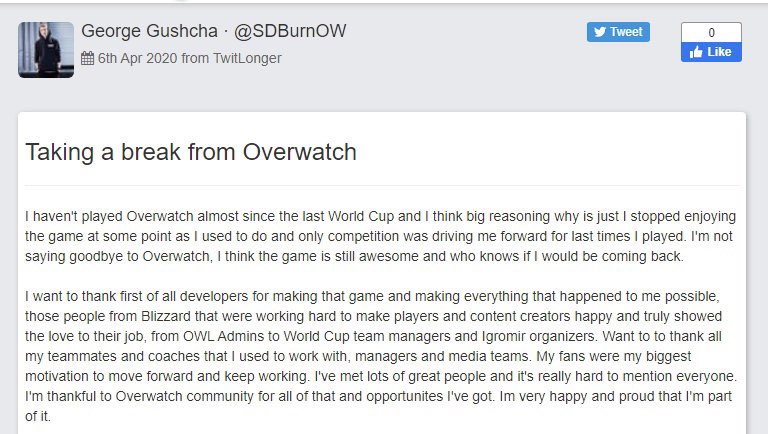Click the @SDBurnOW Twitter handle
This screenshot has width=768, height=434.
coord(290,31)
